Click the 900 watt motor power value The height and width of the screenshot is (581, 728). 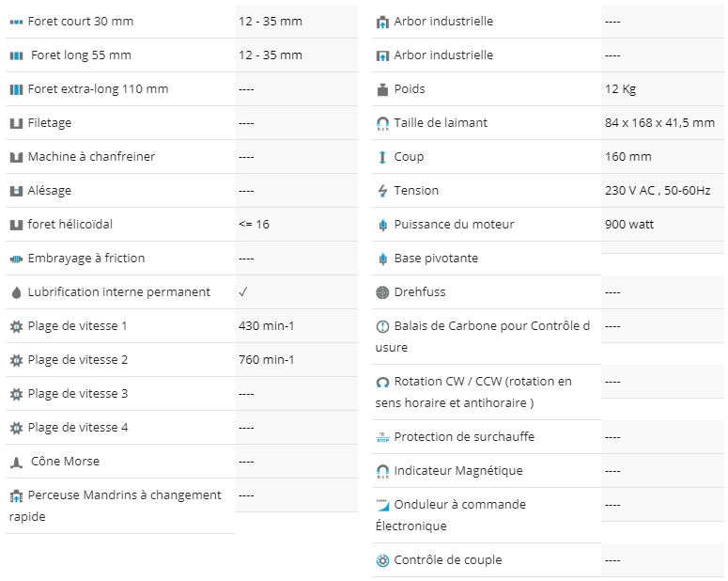pos(629,224)
